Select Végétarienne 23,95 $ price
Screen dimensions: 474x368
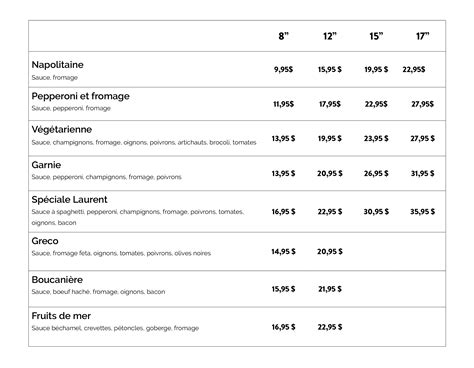pos(376,138)
